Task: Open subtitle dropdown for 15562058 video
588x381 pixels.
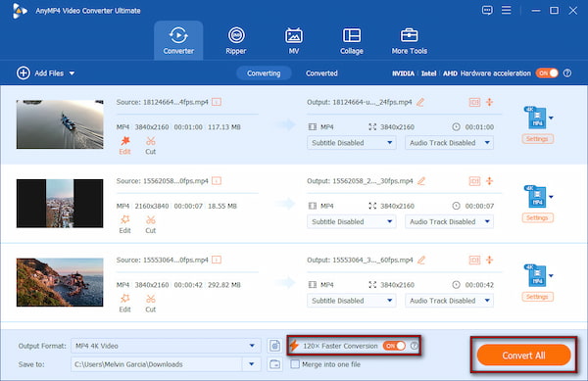Action: coord(352,221)
